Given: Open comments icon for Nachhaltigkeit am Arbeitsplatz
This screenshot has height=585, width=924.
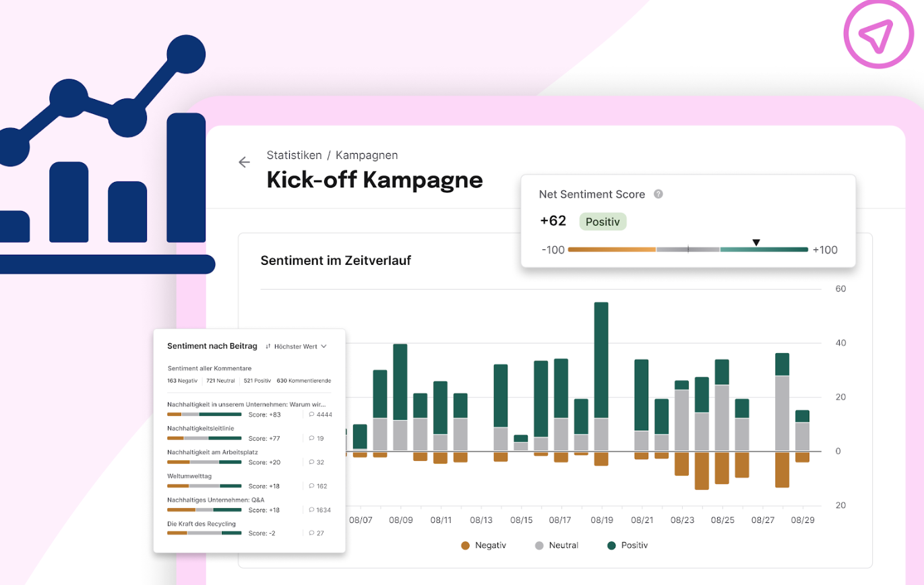Looking at the screenshot, I should (312, 462).
